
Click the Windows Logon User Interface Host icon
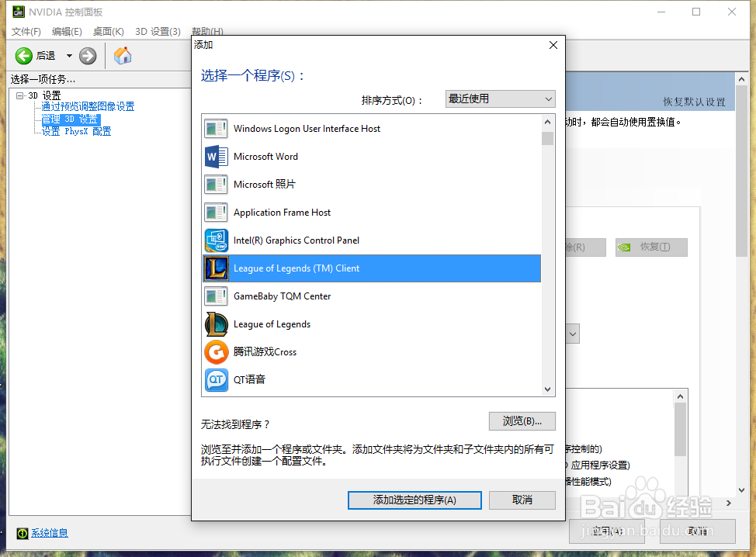point(216,129)
